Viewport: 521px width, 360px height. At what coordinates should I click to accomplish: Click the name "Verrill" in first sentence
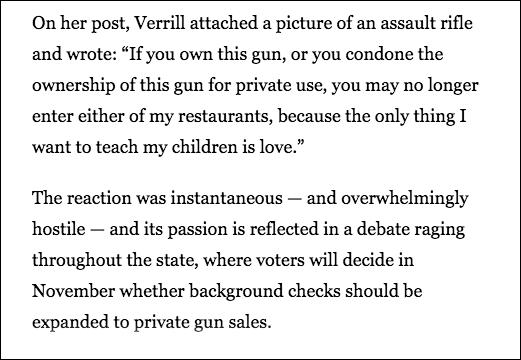(x=159, y=23)
